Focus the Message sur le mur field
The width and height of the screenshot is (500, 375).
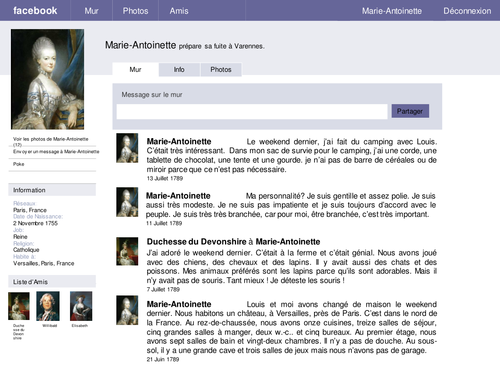(252, 111)
